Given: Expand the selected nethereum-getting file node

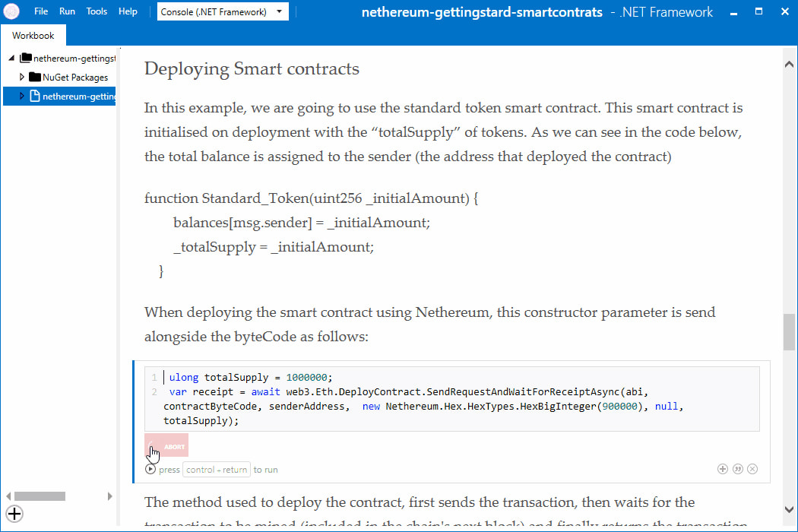Looking at the screenshot, I should [22, 97].
